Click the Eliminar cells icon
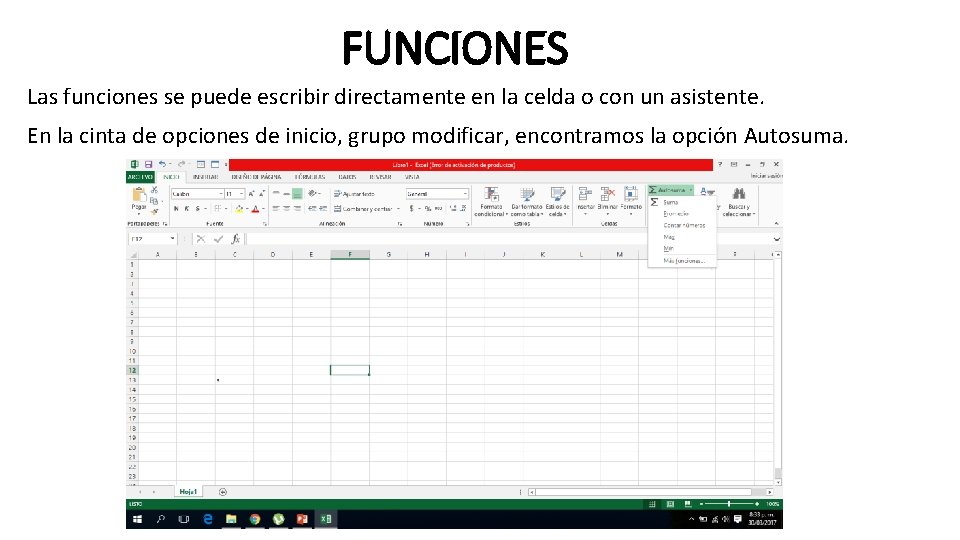This screenshot has height=540, width=960. tap(607, 195)
